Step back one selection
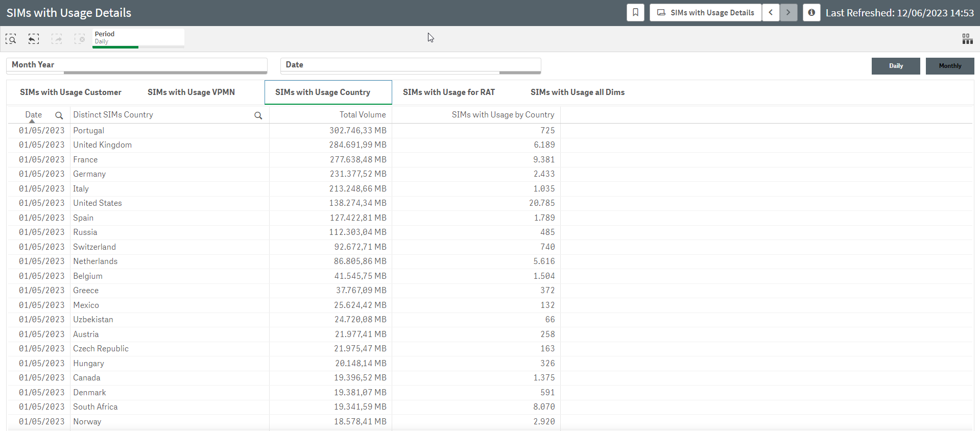 pos(34,39)
